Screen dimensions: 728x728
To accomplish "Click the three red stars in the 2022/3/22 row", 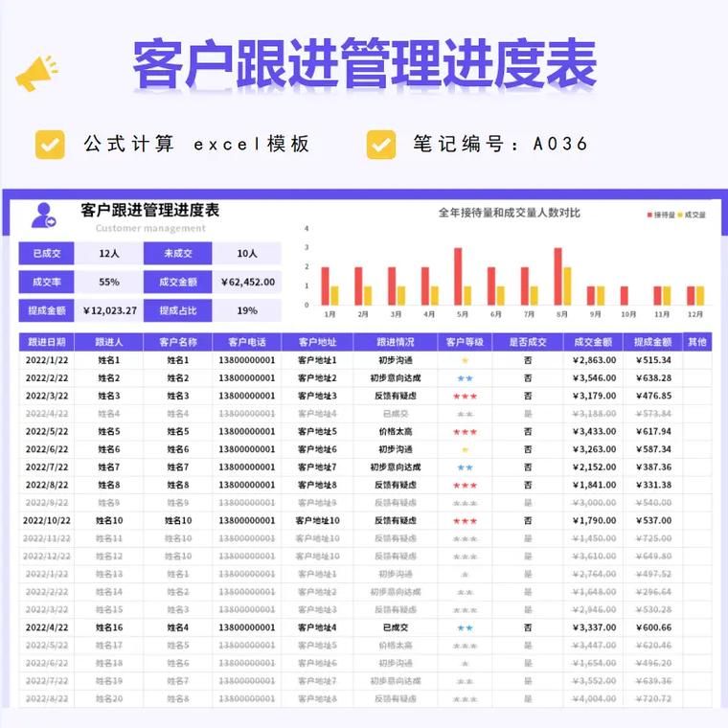I will (x=465, y=396).
